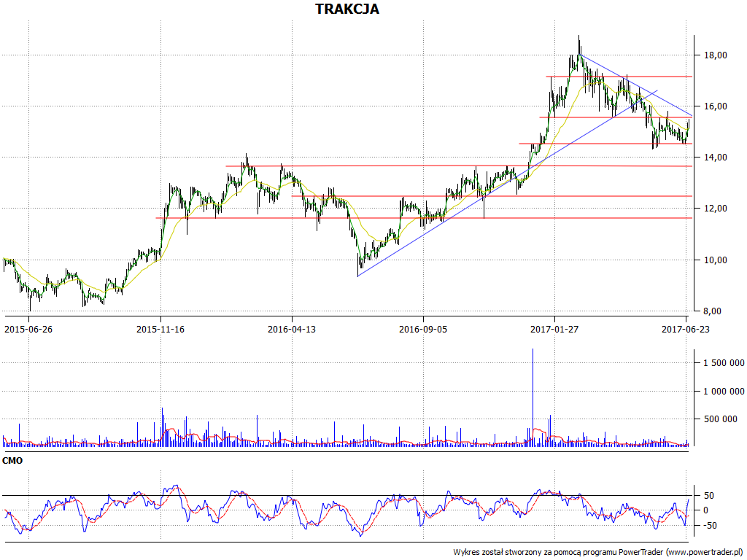
Task: Select the 1 000 000 volume label
Action: 724,391
